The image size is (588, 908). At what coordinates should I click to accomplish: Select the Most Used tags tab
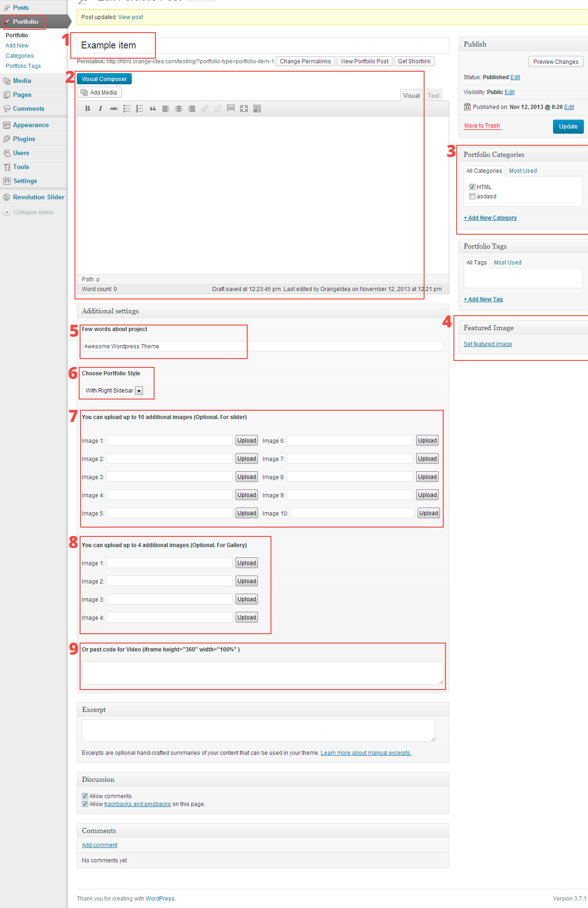pyautogui.click(x=507, y=263)
